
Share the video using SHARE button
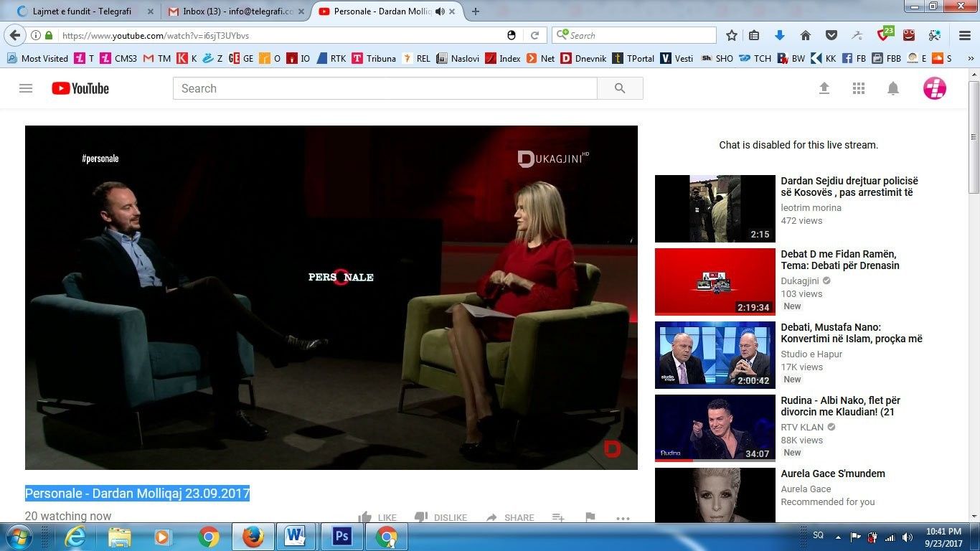[510, 517]
